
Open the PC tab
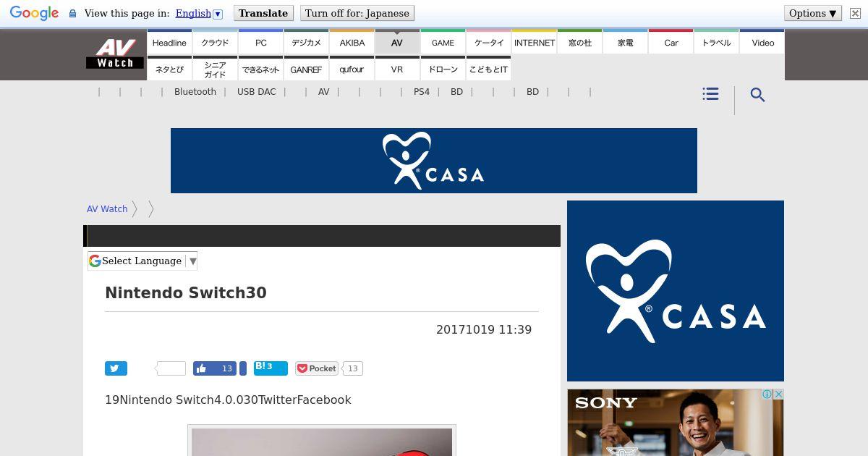click(261, 42)
